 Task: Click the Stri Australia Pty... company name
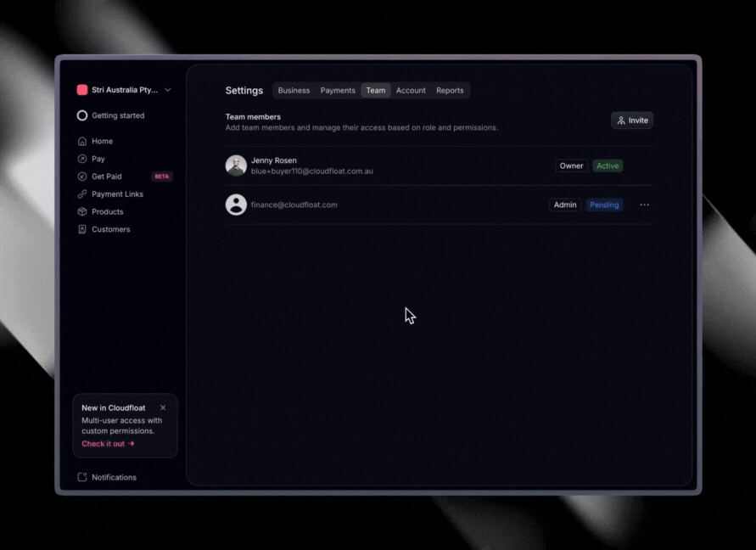pyautogui.click(x=125, y=90)
